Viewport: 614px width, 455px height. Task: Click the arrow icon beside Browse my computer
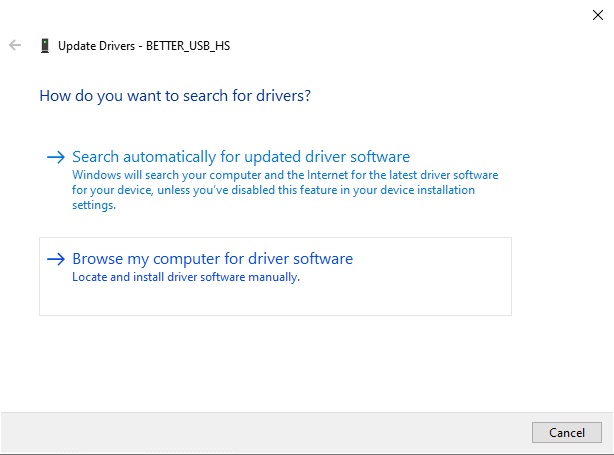point(56,259)
